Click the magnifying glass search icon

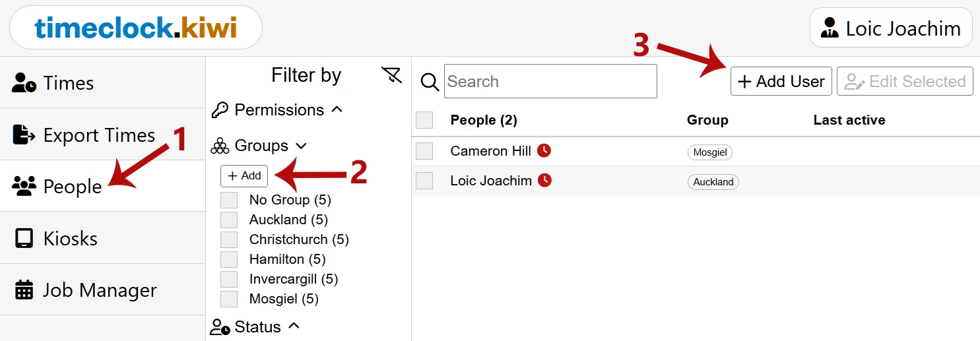point(430,82)
